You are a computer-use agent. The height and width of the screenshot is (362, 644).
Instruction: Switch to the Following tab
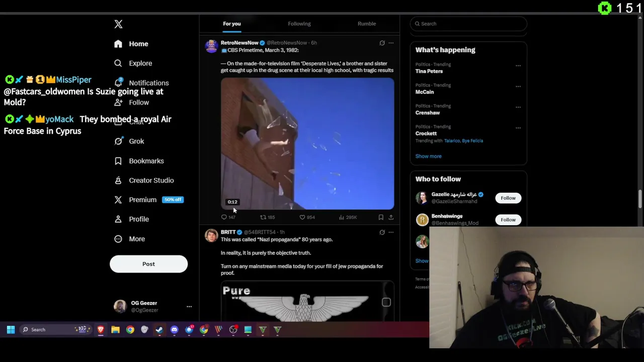[299, 24]
